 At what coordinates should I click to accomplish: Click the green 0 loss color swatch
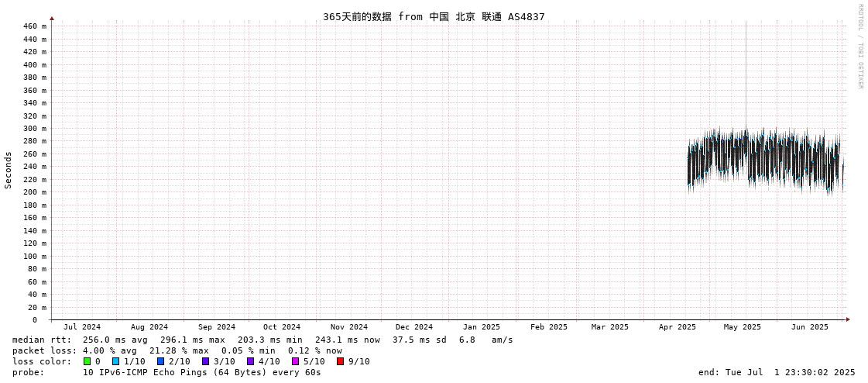pyautogui.click(x=87, y=361)
